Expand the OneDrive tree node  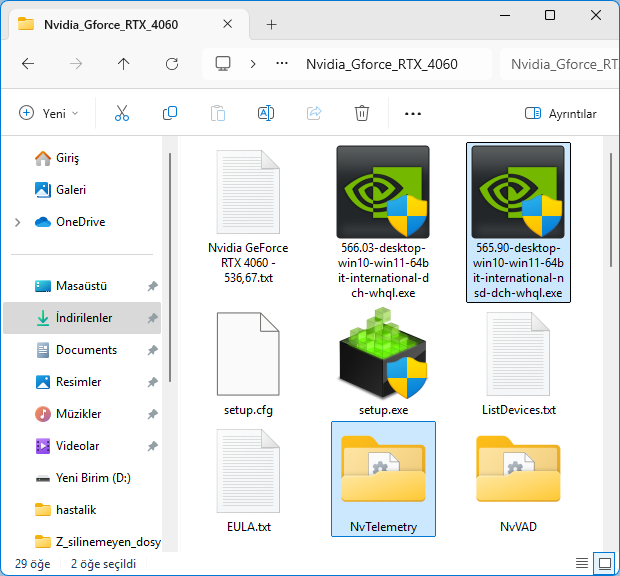[x=17, y=222]
